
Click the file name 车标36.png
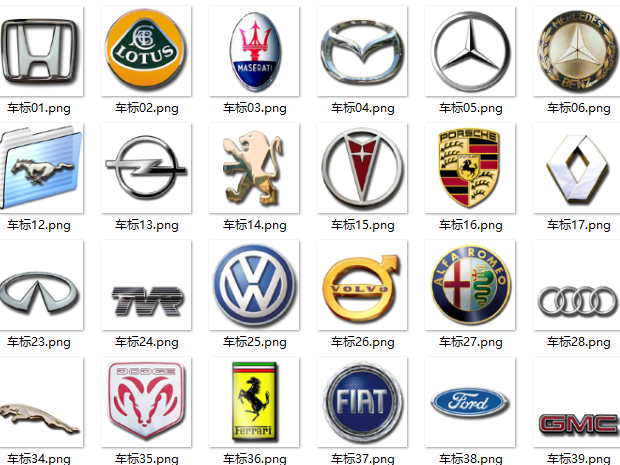pyautogui.click(x=255, y=459)
